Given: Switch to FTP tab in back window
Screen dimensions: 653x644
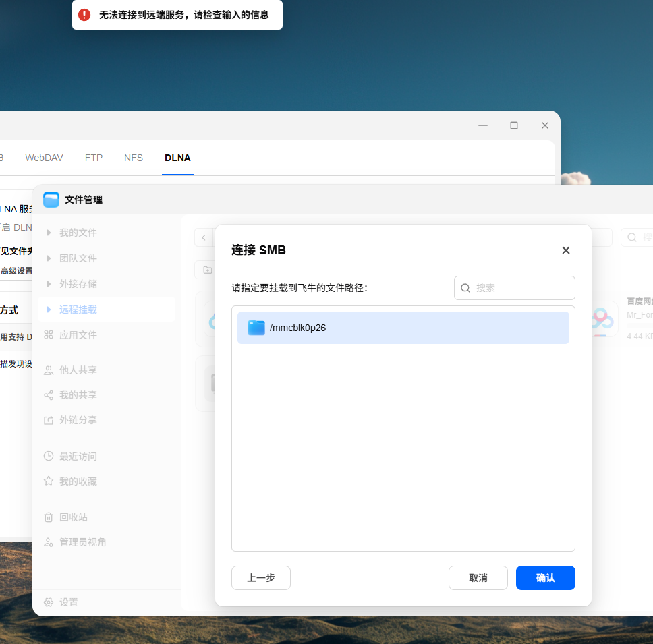Looking at the screenshot, I should (94, 158).
